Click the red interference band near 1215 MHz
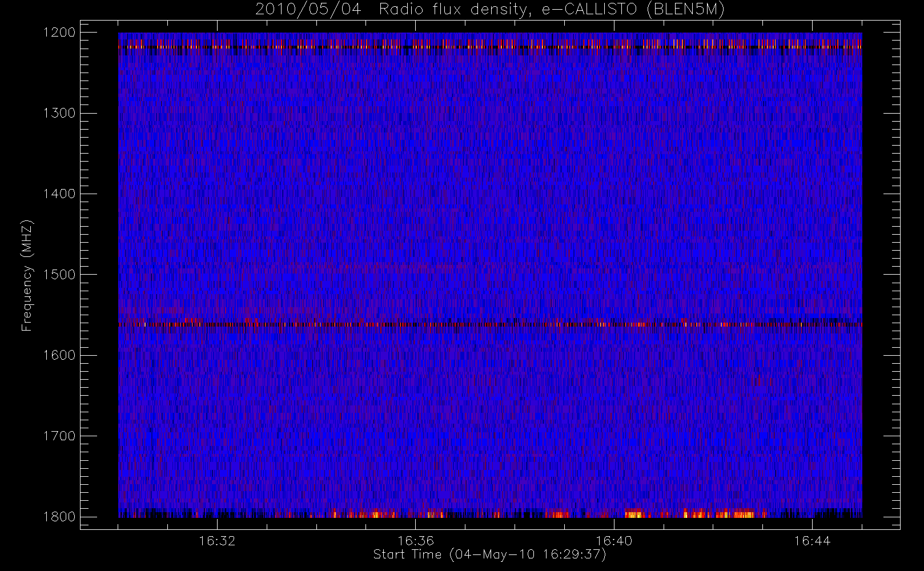924x571 pixels. 490,45
